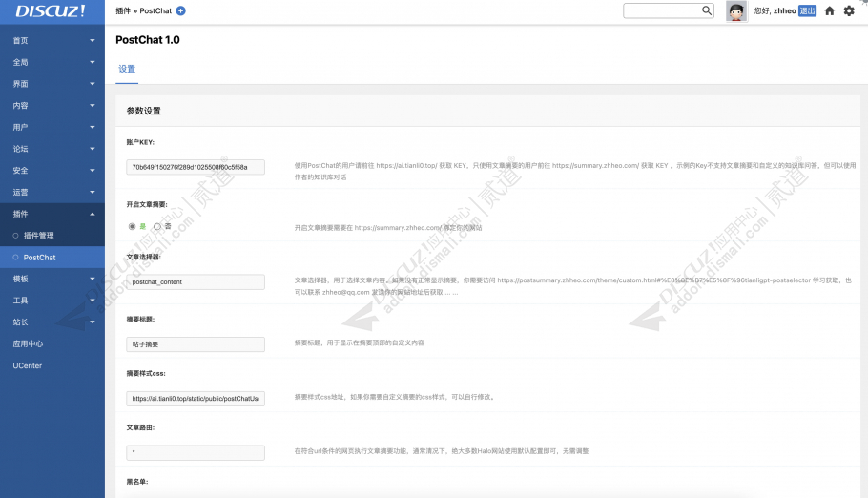This screenshot has width=868, height=498.
Task: Select the 是 radio for article summary
Action: [132, 226]
